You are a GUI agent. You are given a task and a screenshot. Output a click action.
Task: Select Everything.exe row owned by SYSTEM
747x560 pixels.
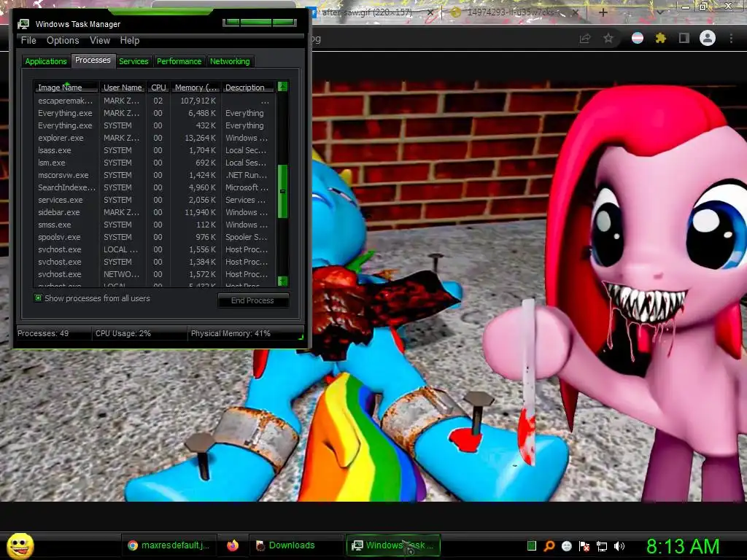[x=154, y=125]
